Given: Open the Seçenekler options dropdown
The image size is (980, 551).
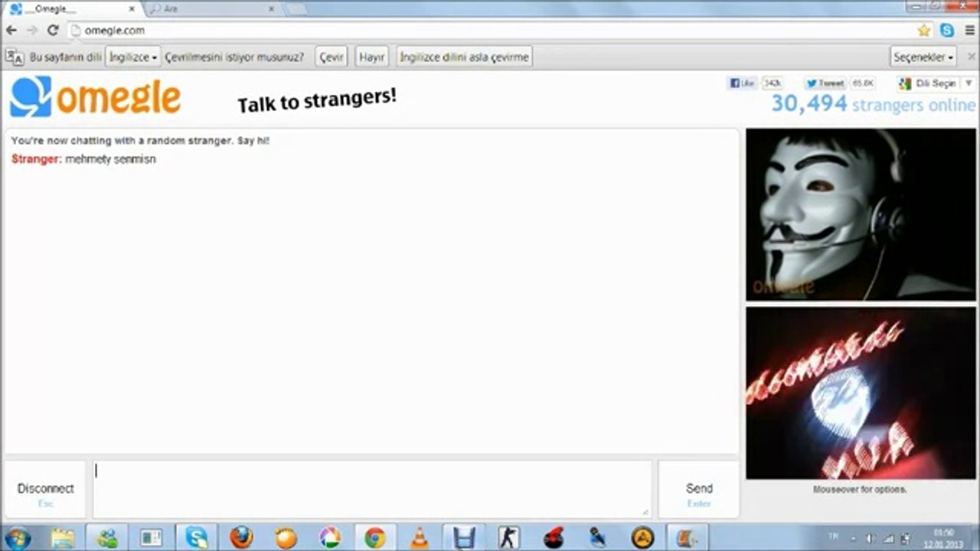Looking at the screenshot, I should [x=924, y=57].
